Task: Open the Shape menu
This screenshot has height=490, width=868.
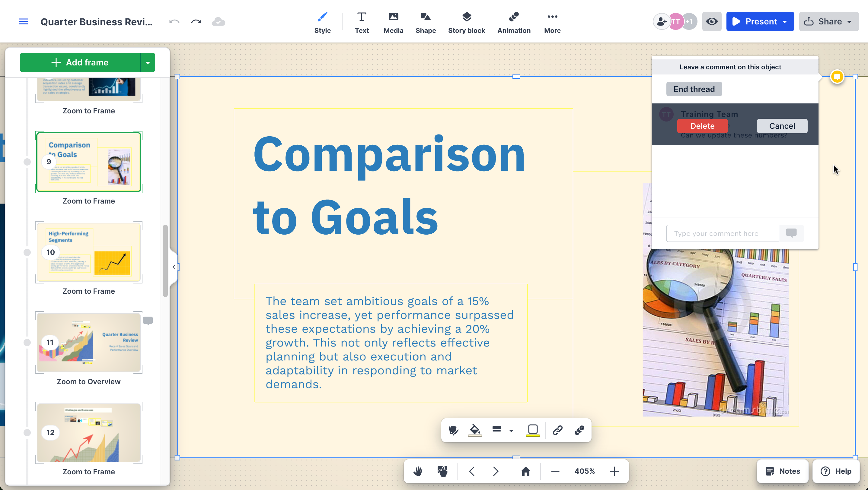Action: pos(426,23)
